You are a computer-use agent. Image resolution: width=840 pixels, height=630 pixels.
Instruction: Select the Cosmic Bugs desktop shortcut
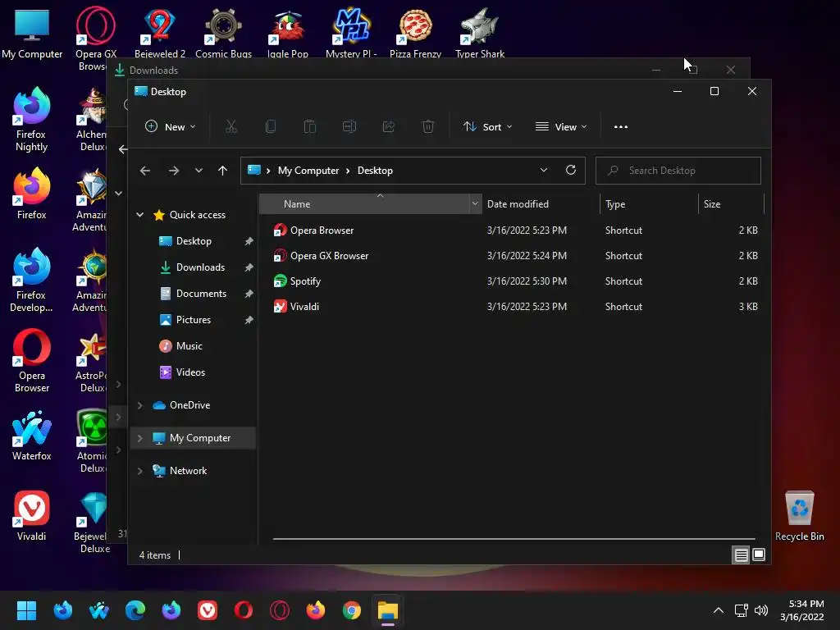click(223, 33)
